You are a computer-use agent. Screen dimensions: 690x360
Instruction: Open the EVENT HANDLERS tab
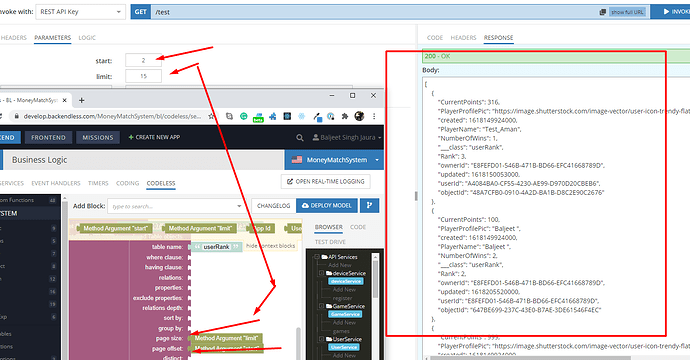tap(56, 183)
